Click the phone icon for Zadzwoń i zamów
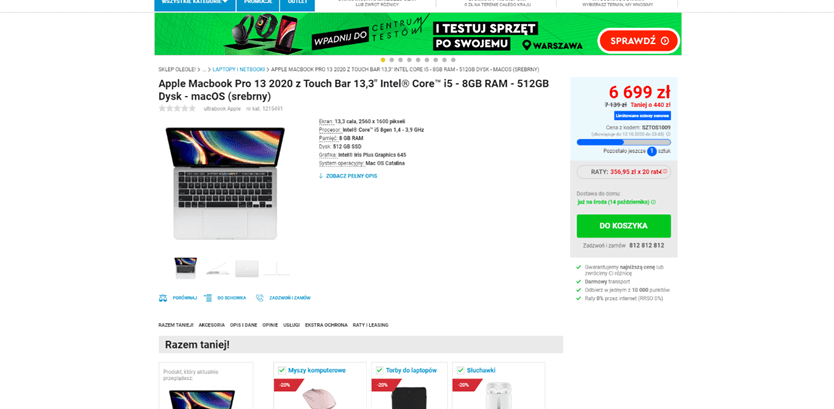Screen dimensions: 834x409 [260, 298]
